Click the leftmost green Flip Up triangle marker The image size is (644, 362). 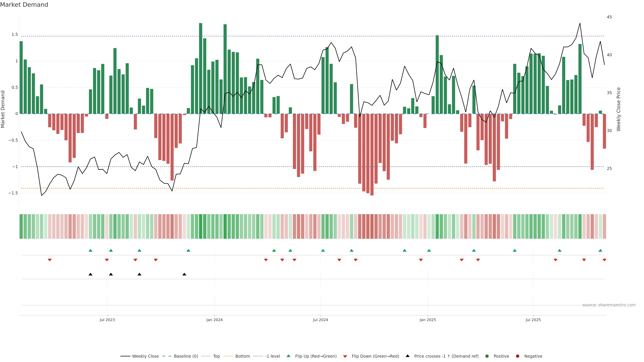(x=91, y=251)
